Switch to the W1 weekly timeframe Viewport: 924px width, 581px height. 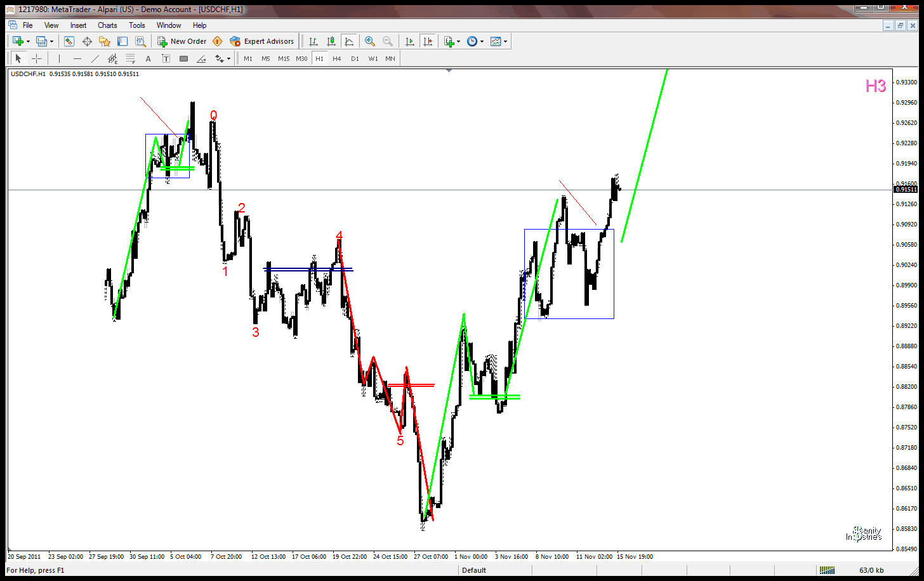click(373, 58)
